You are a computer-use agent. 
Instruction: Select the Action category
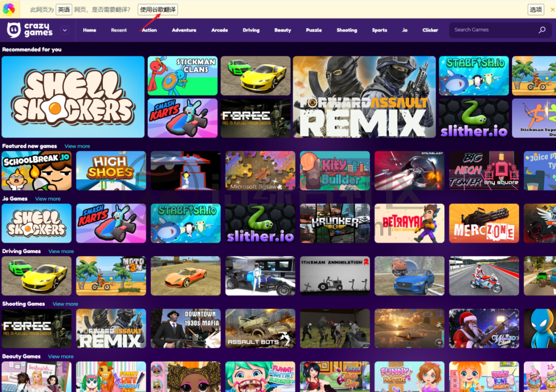pos(149,30)
